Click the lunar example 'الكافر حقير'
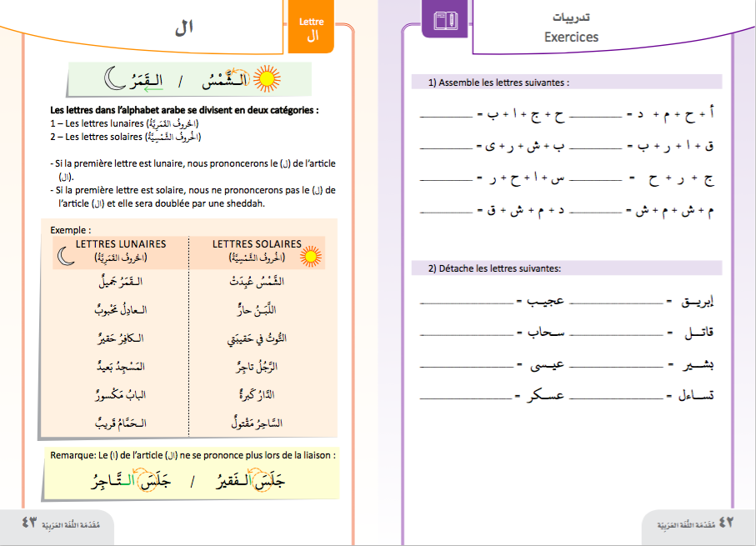756x546 pixels. (121, 338)
